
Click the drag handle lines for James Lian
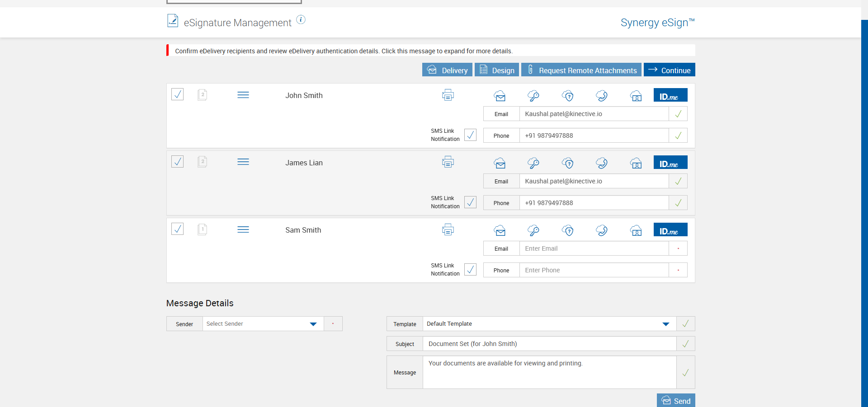243,162
